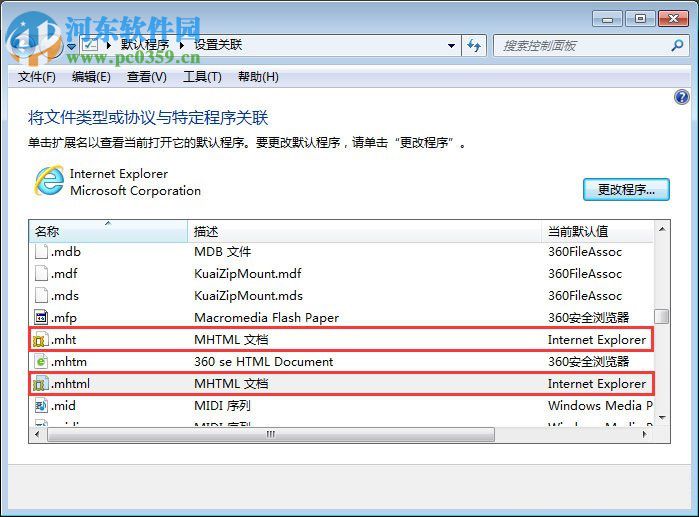
Task: Click the .mhtm 360 browser icon
Action: (41, 361)
